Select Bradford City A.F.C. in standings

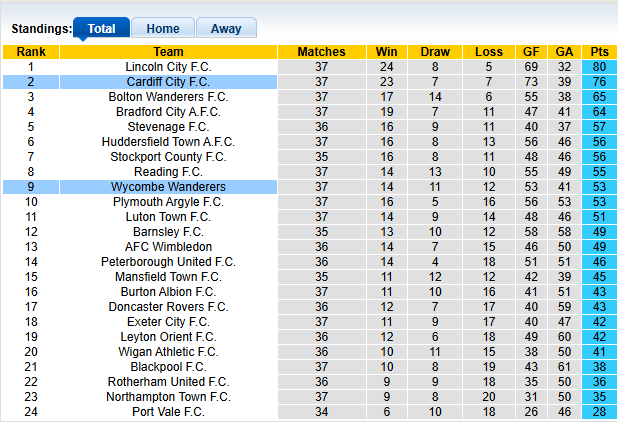[x=168, y=112]
